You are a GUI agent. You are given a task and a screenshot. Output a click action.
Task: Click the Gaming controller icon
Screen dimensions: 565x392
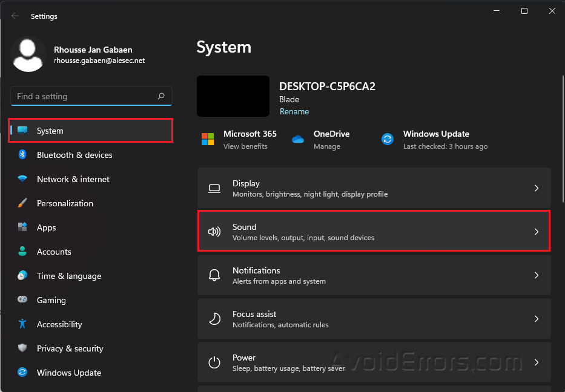tap(22, 300)
